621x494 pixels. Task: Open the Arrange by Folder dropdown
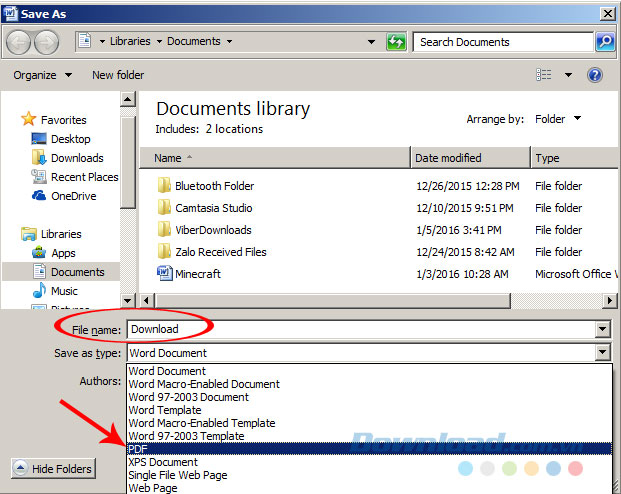click(x=558, y=119)
